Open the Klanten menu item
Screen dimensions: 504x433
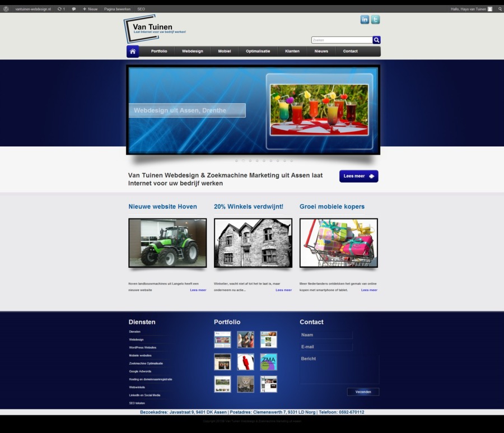[x=292, y=51]
